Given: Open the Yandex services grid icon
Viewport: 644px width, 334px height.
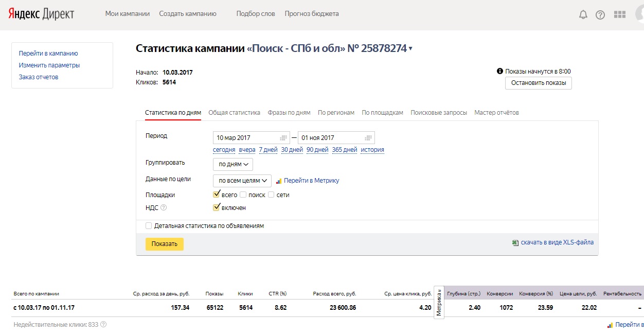Looking at the screenshot, I should click(620, 14).
